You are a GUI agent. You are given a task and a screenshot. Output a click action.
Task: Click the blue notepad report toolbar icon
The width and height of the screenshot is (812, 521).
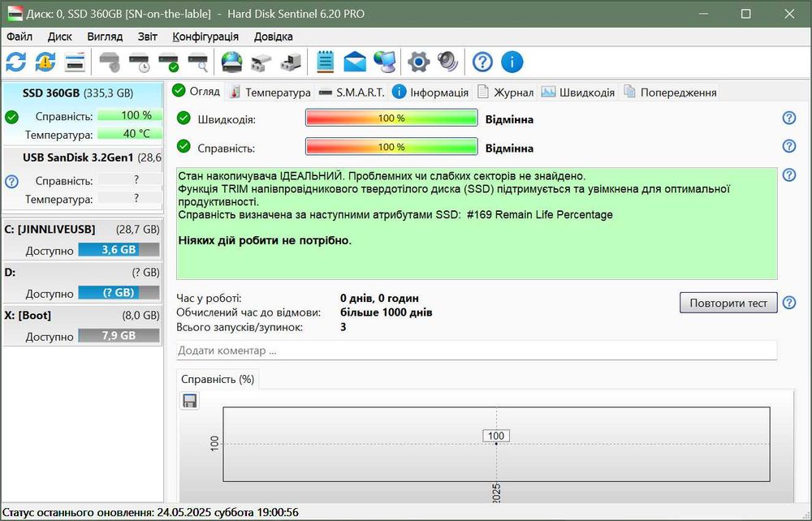pyautogui.click(x=326, y=62)
